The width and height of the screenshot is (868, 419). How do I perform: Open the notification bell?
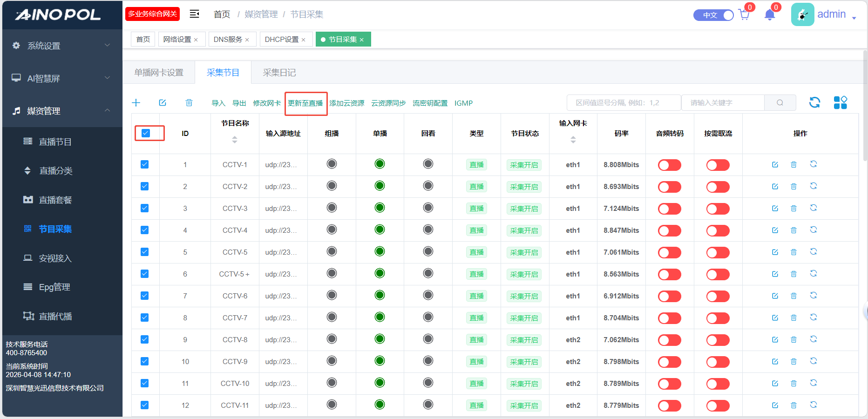tap(769, 15)
